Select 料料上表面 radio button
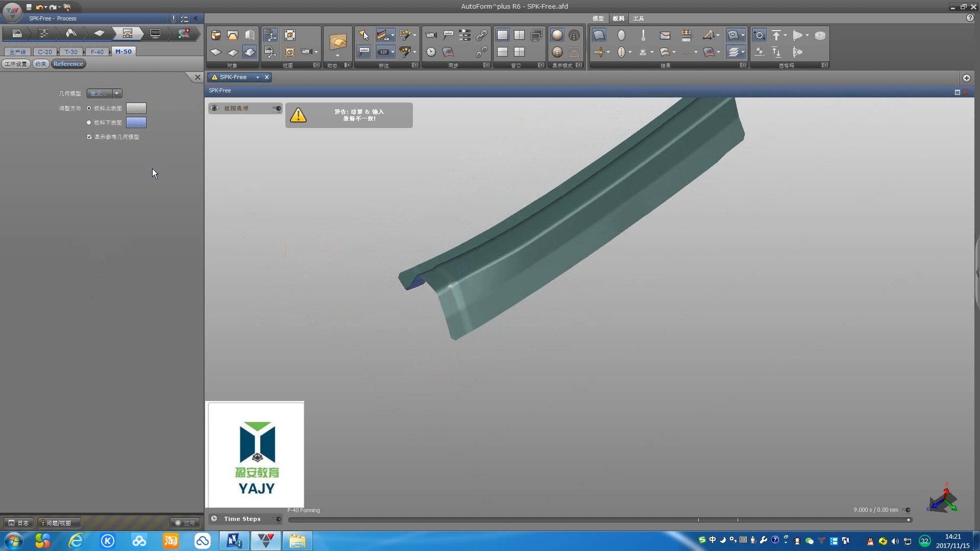980x551 pixels. click(x=89, y=108)
